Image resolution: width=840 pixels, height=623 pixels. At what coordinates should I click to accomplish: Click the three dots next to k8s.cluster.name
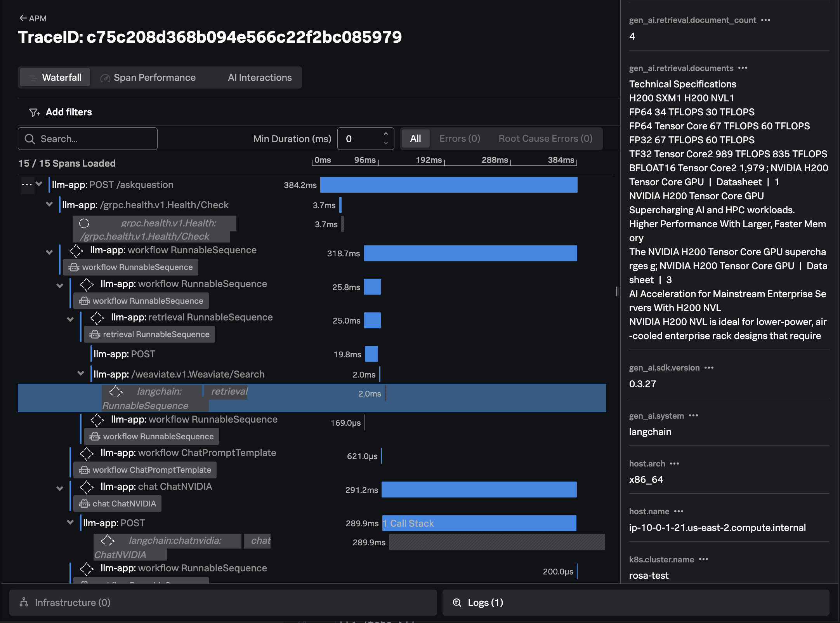click(x=703, y=560)
